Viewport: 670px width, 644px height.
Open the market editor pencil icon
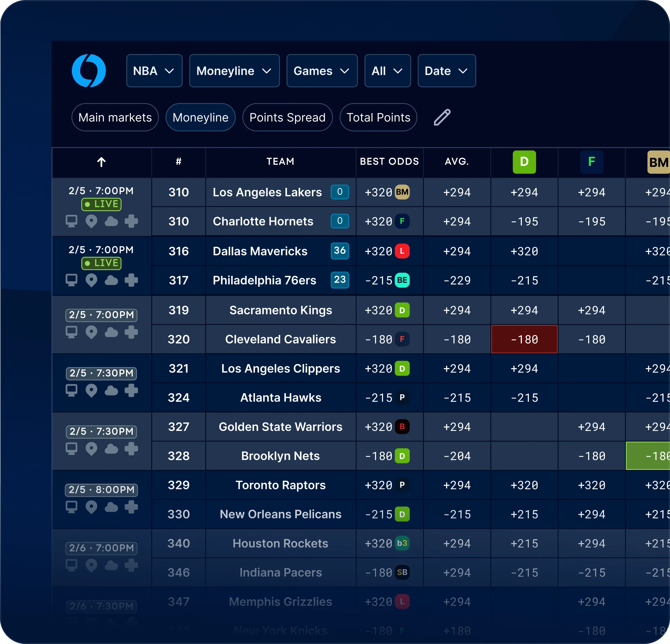tap(441, 117)
